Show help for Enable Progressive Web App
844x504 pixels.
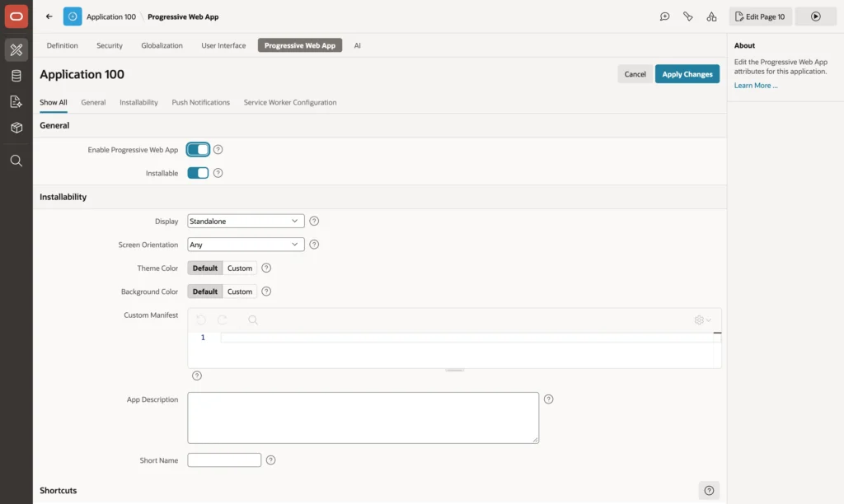[218, 150]
